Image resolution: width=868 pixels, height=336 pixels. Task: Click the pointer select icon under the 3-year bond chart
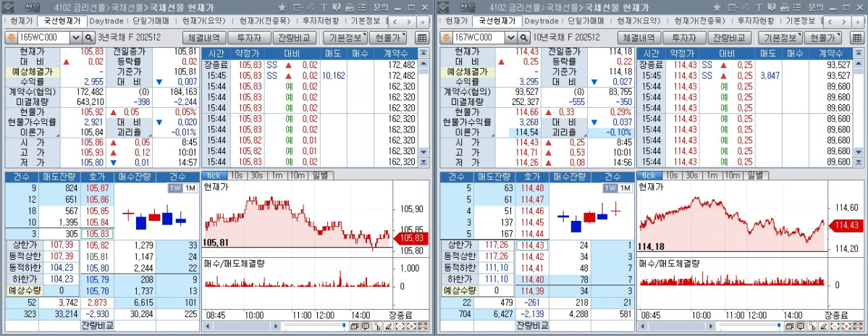pos(378,326)
